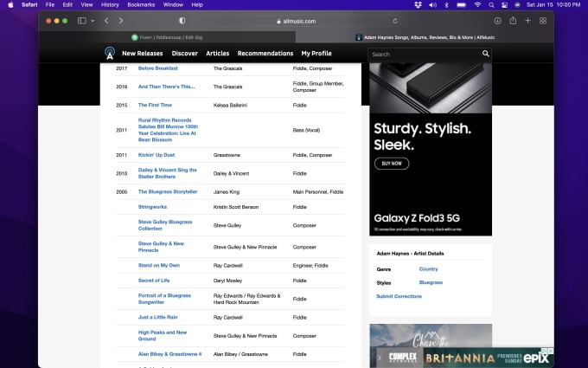This screenshot has width=588, height=368.
Task: Open Steve Gulley Bluegrass Collection link
Action: [165, 225]
